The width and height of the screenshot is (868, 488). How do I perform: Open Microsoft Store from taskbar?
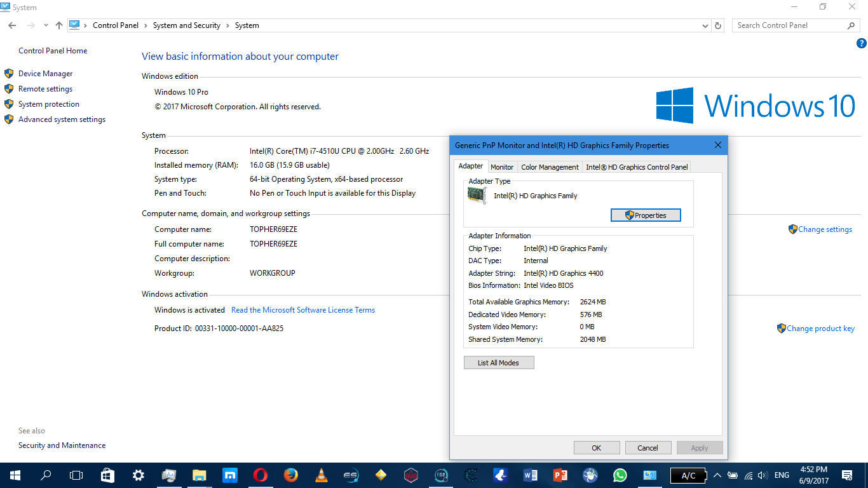click(107, 475)
